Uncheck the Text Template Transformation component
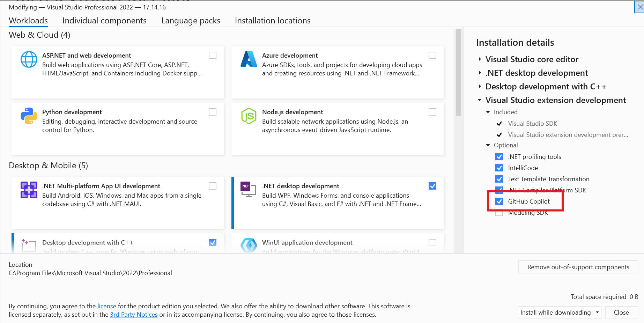The image size is (644, 323). pos(499,179)
